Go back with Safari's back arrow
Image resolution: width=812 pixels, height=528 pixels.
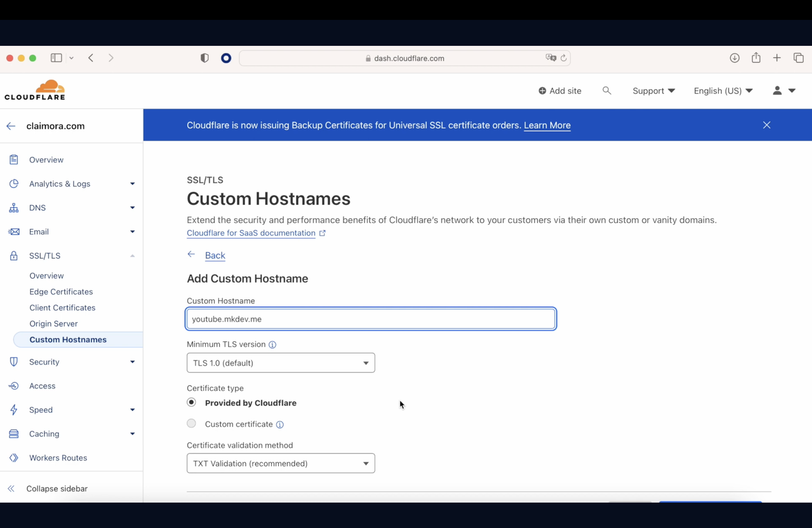tap(91, 58)
